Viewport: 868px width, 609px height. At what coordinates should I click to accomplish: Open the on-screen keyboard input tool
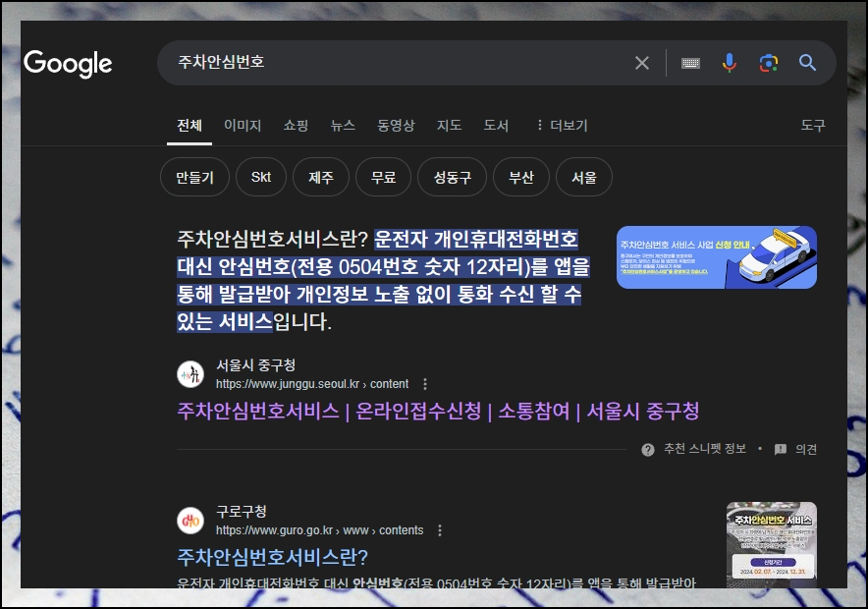(690, 63)
